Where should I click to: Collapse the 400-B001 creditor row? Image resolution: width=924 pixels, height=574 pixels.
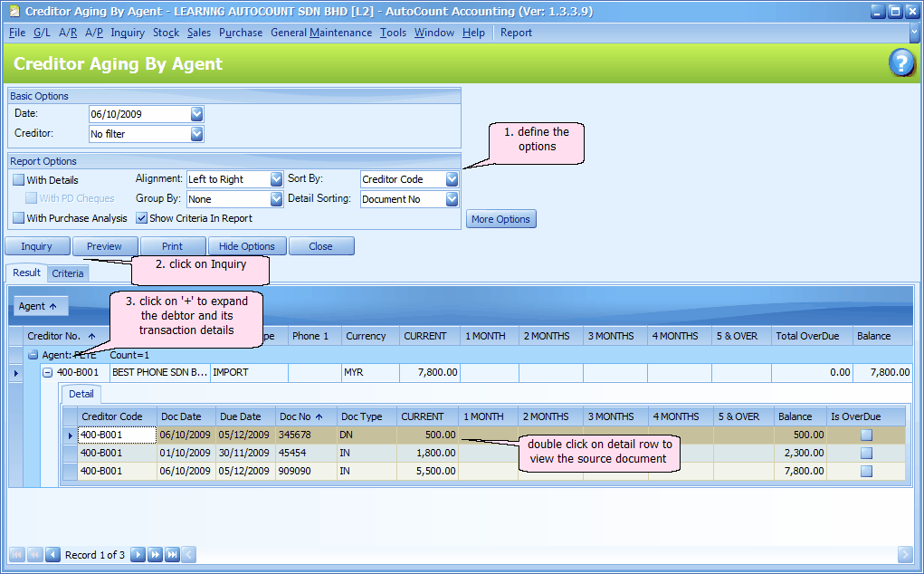pyautogui.click(x=49, y=372)
